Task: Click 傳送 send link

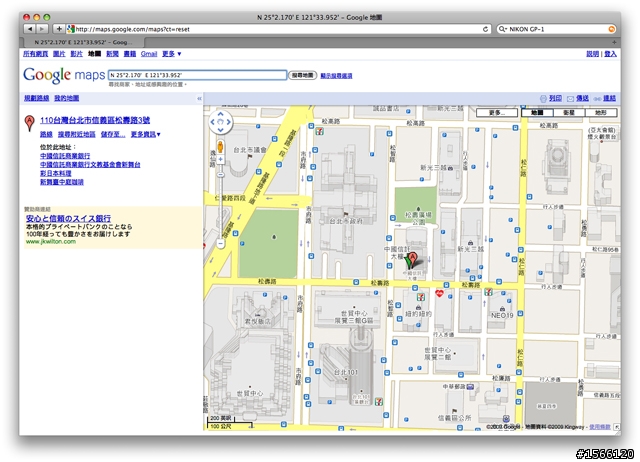Action: (x=582, y=98)
